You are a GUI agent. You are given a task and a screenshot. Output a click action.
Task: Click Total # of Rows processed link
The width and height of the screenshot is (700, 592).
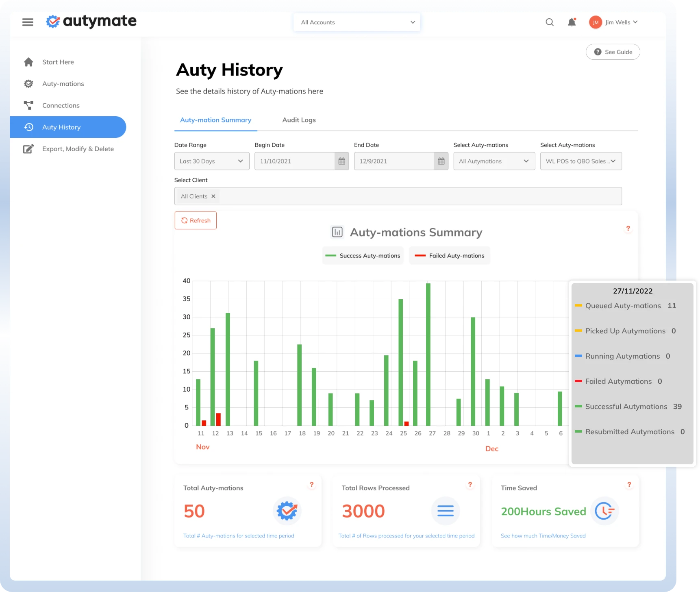click(407, 536)
